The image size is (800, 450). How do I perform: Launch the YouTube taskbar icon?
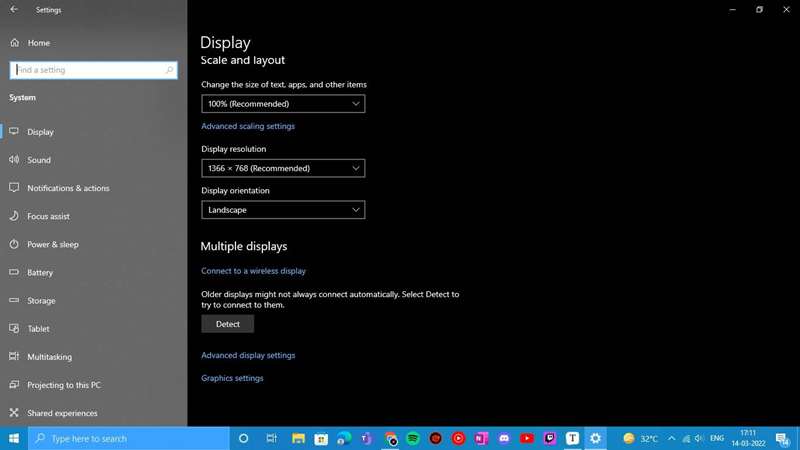[x=527, y=438]
